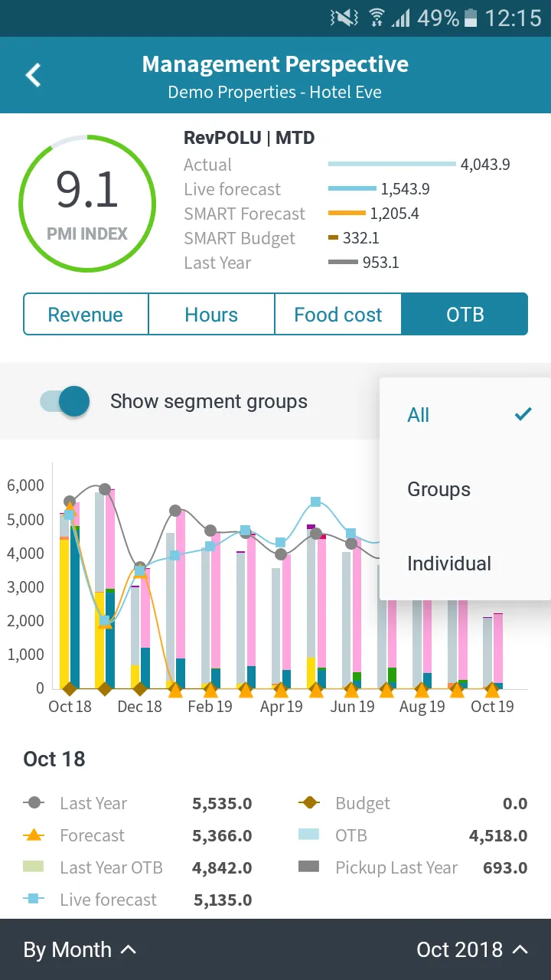551x980 pixels.
Task: Select the Individual option
Action: [449, 563]
